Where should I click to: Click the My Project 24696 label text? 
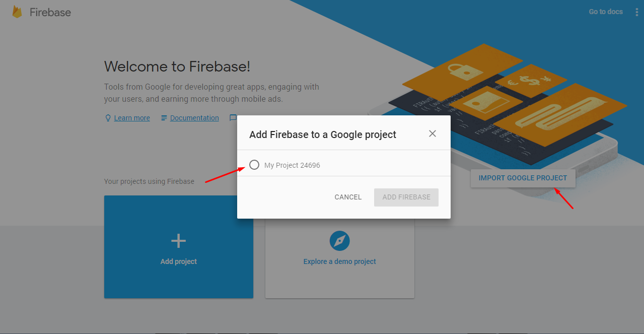pos(292,165)
